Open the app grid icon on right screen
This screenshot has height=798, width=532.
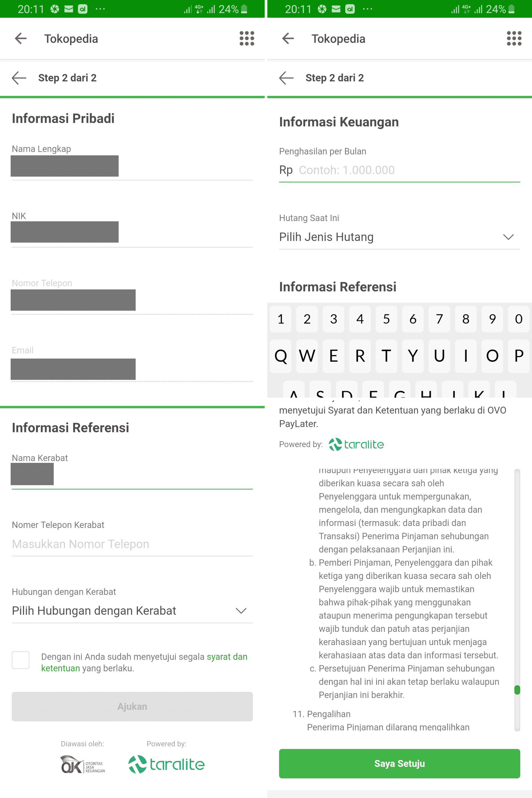click(514, 38)
